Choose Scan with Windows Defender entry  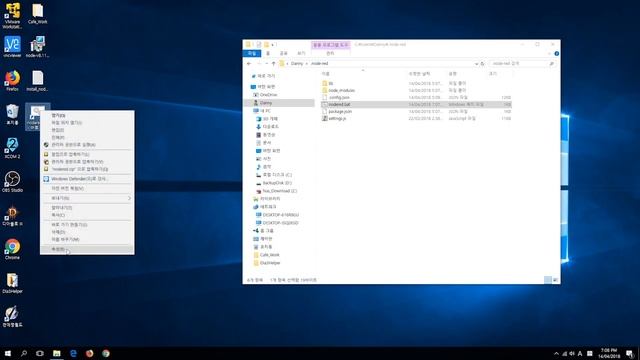87,179
